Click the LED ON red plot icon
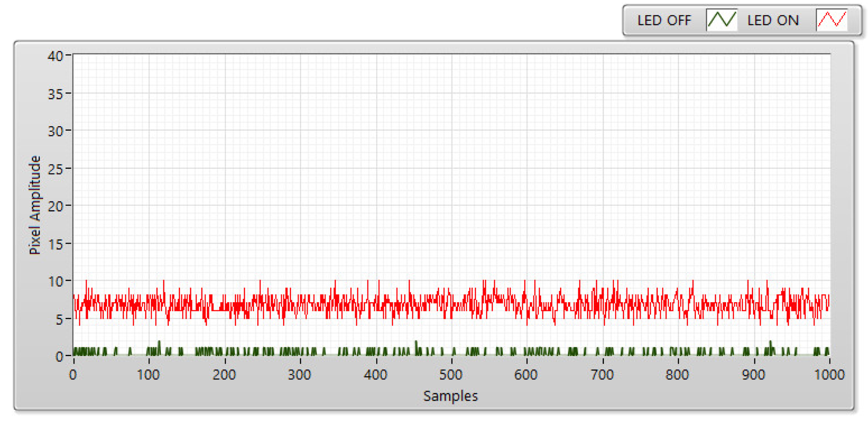The height and width of the screenshot is (424, 868). coord(832,20)
